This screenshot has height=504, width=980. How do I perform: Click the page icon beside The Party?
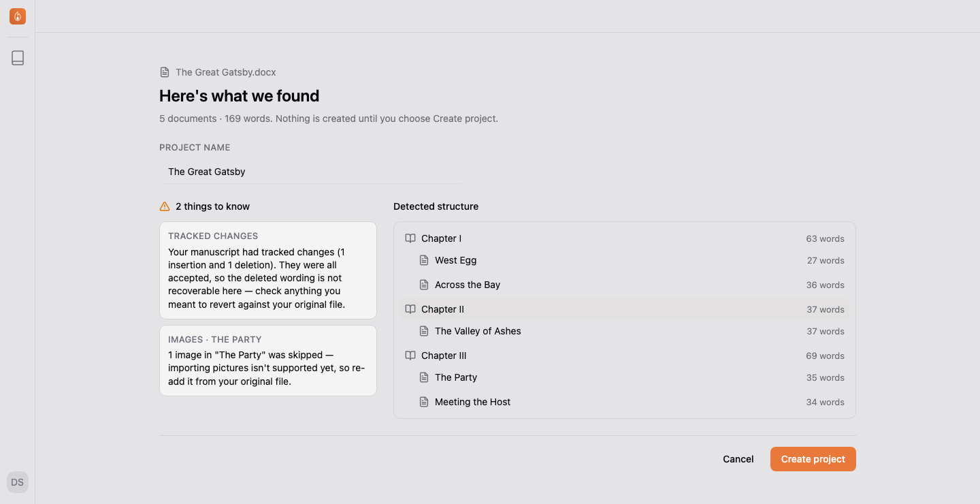coord(424,377)
